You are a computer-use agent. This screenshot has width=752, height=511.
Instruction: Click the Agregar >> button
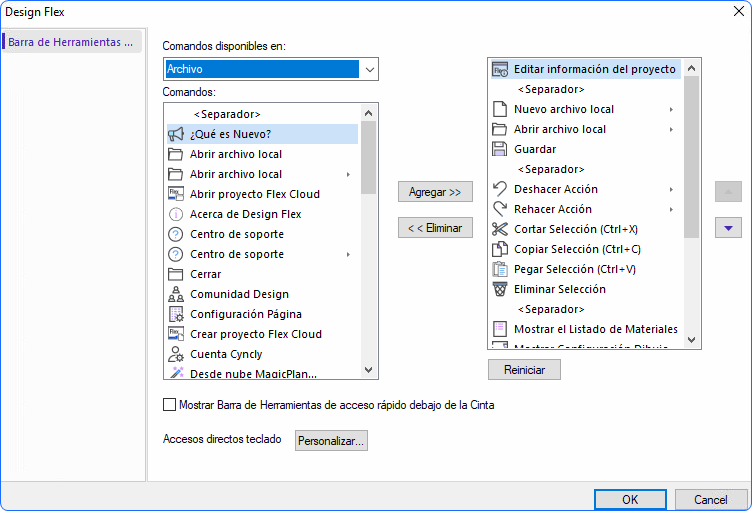click(435, 192)
